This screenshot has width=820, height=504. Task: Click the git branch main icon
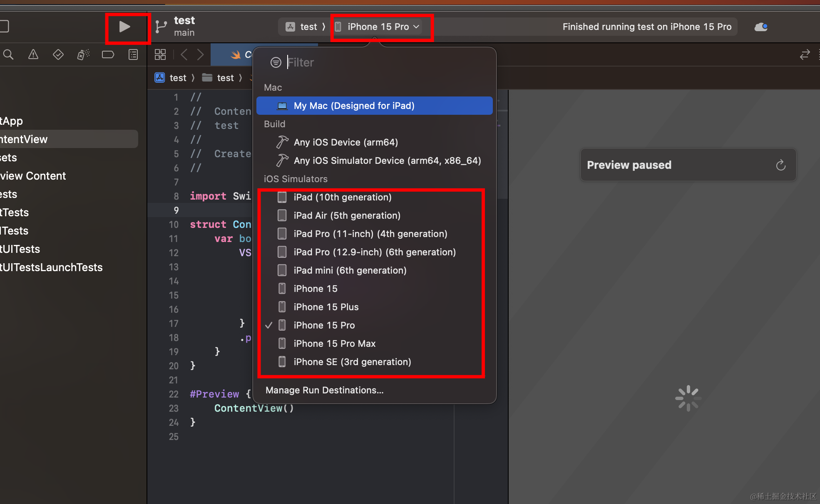click(161, 27)
